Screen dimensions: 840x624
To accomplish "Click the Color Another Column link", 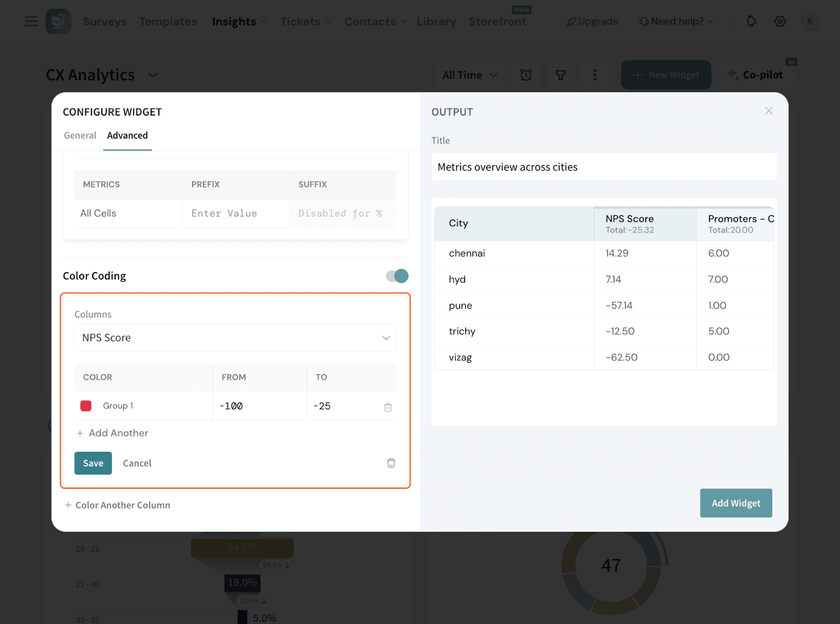I will (118, 505).
